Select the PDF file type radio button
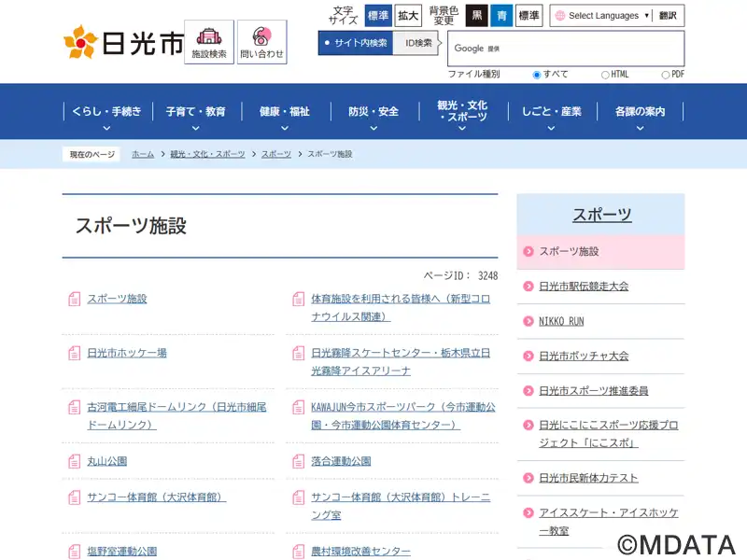Image resolution: width=747 pixels, height=560 pixels. (x=666, y=75)
